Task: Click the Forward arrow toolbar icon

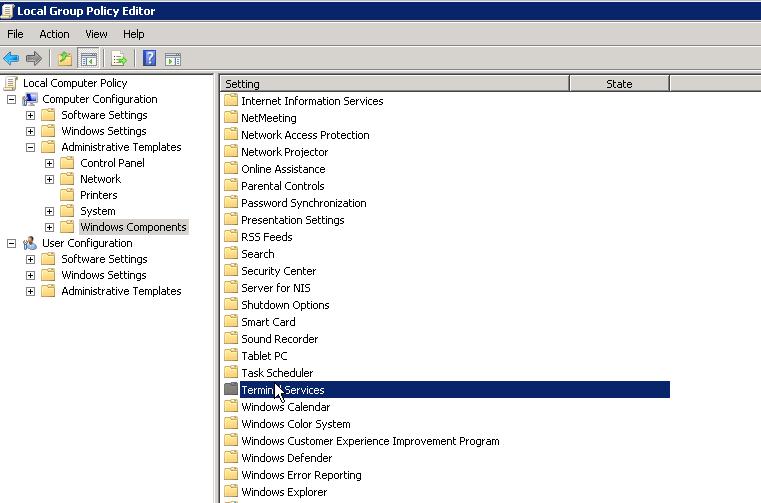Action: [x=33, y=59]
